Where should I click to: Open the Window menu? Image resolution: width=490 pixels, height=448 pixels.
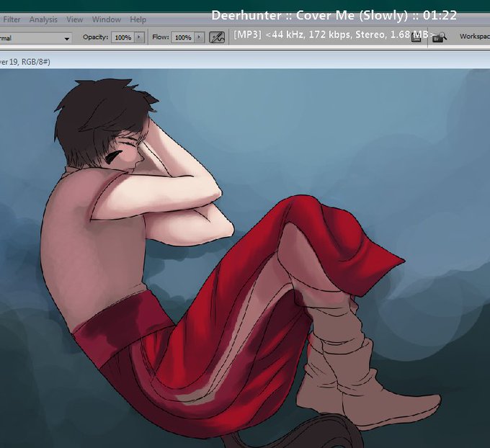106,19
